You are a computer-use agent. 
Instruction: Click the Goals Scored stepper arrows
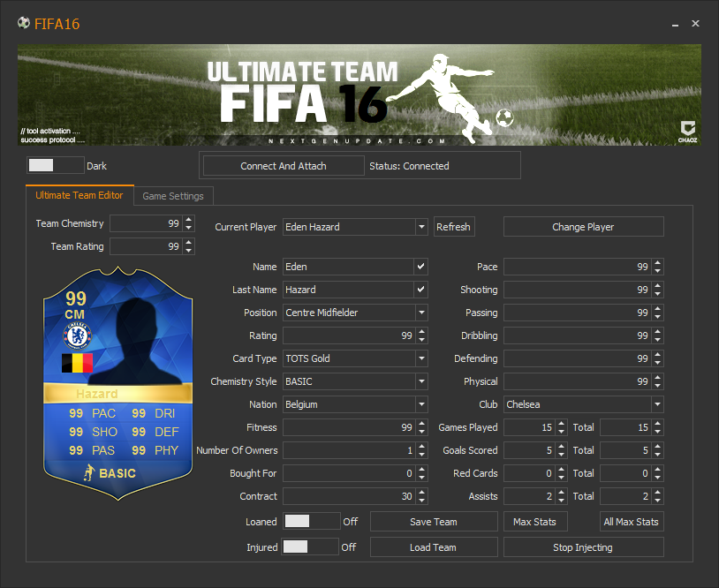click(561, 450)
